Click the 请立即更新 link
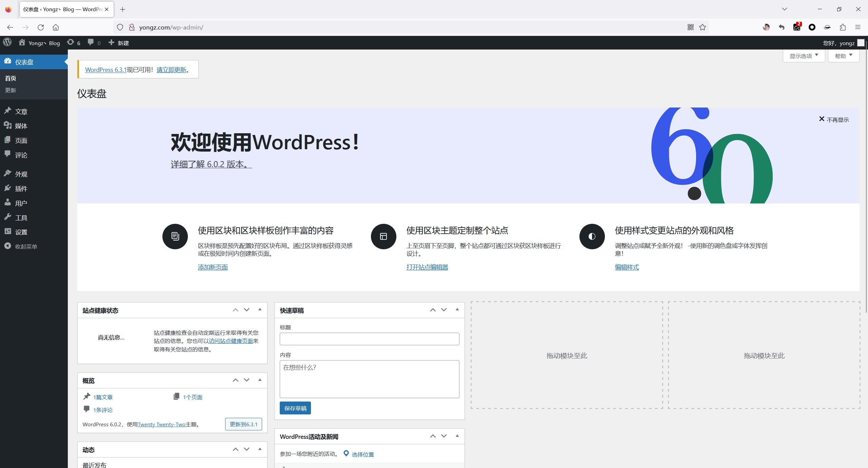This screenshot has height=468, width=868. click(171, 70)
